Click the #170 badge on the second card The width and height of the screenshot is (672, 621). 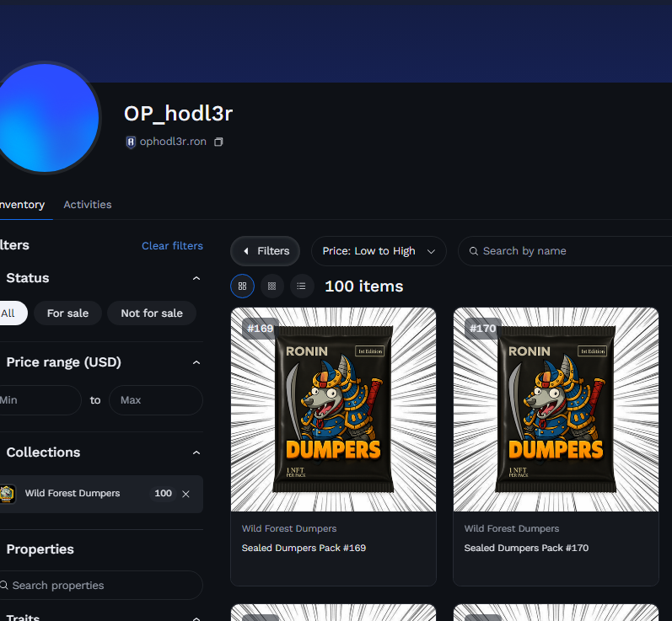tap(482, 329)
